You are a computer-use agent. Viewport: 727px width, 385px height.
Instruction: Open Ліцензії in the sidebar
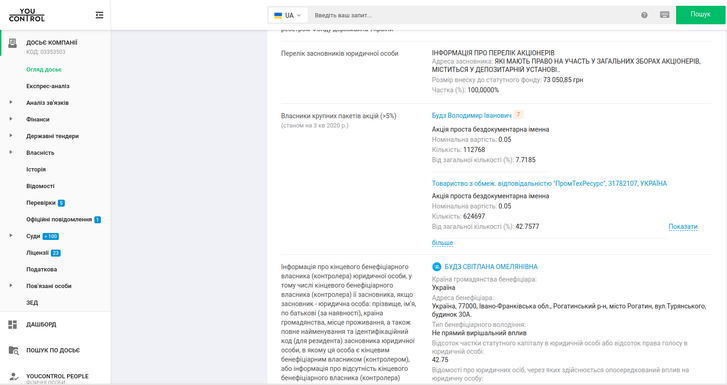pos(37,253)
